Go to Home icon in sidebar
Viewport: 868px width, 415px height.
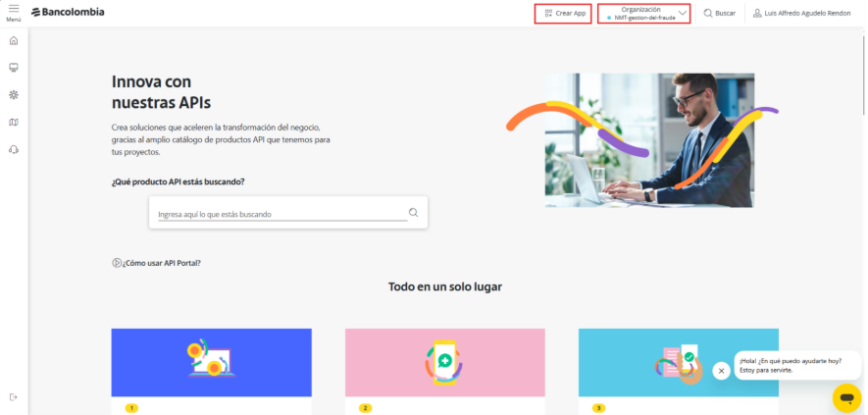(14, 40)
